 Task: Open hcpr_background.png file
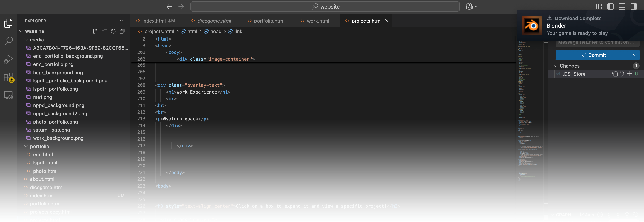tap(58, 73)
